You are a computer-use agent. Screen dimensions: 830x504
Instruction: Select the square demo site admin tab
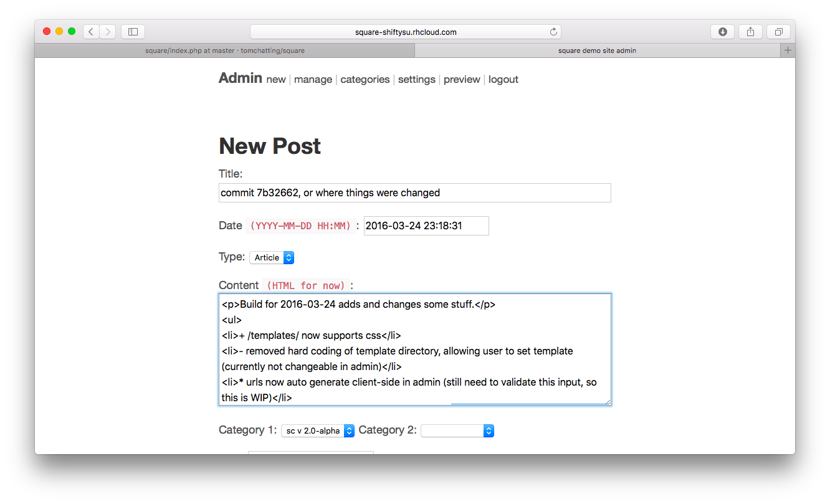(x=597, y=50)
